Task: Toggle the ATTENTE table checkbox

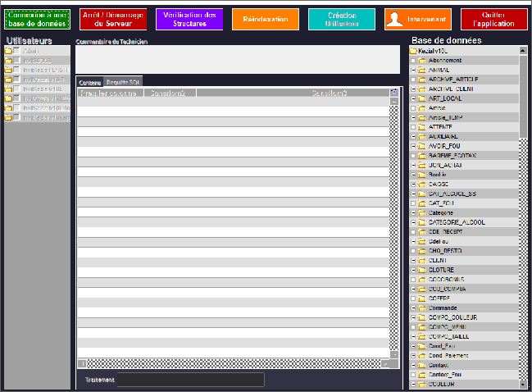Action: point(413,127)
